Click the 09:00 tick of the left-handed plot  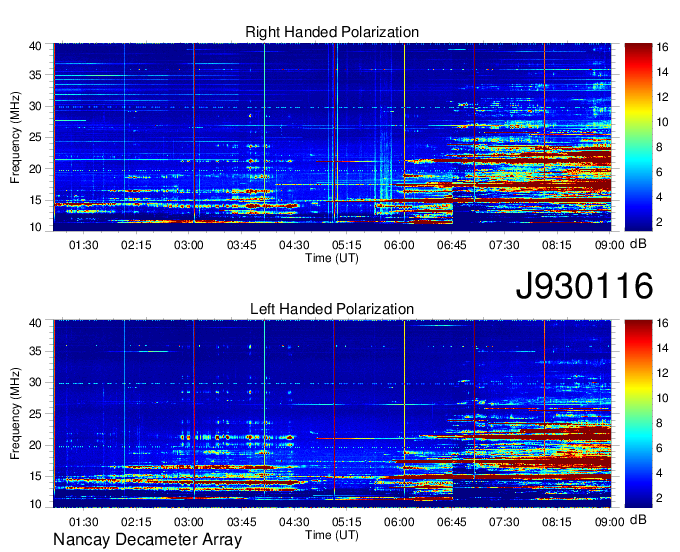pos(609,522)
